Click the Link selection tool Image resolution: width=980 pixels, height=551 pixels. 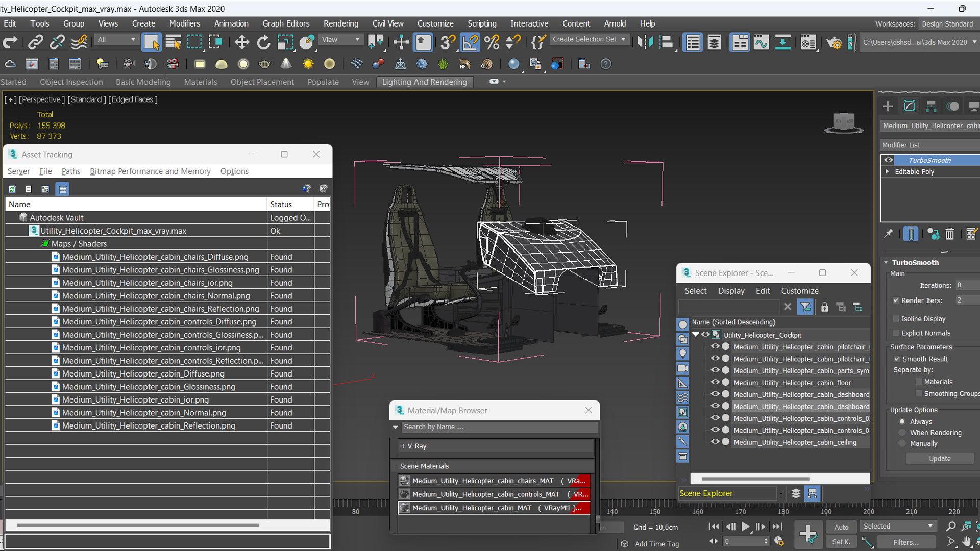click(x=35, y=42)
